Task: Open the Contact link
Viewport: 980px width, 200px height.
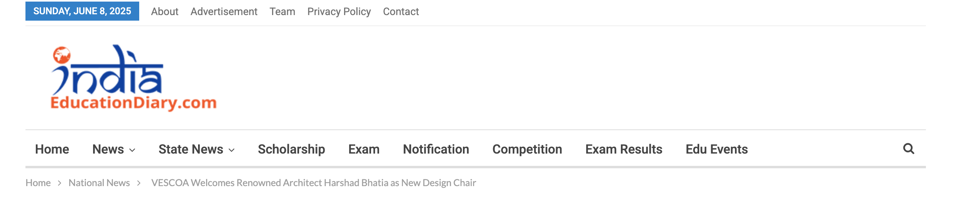Action: click(401, 12)
